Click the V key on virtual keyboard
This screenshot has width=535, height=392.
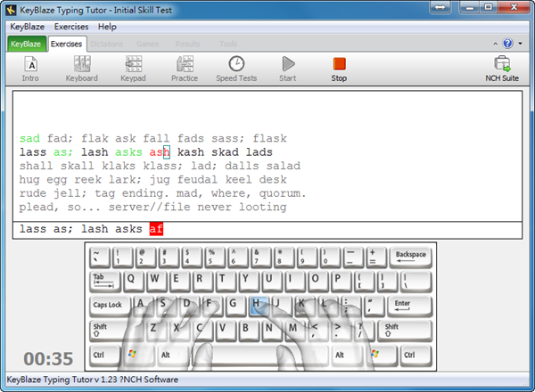226,331
